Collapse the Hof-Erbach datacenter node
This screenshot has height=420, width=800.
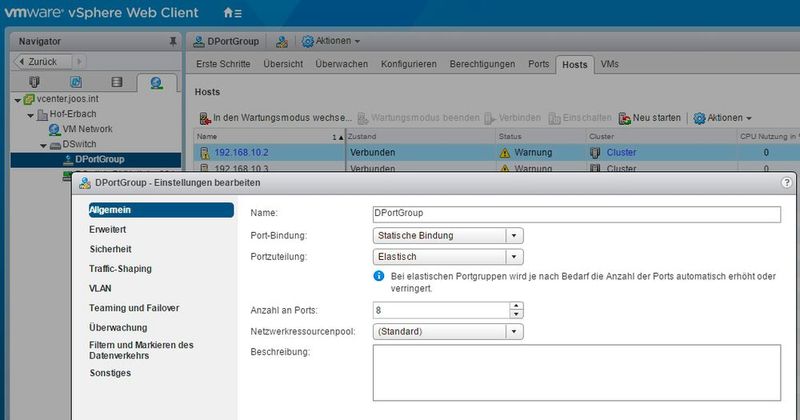pyautogui.click(x=31, y=115)
